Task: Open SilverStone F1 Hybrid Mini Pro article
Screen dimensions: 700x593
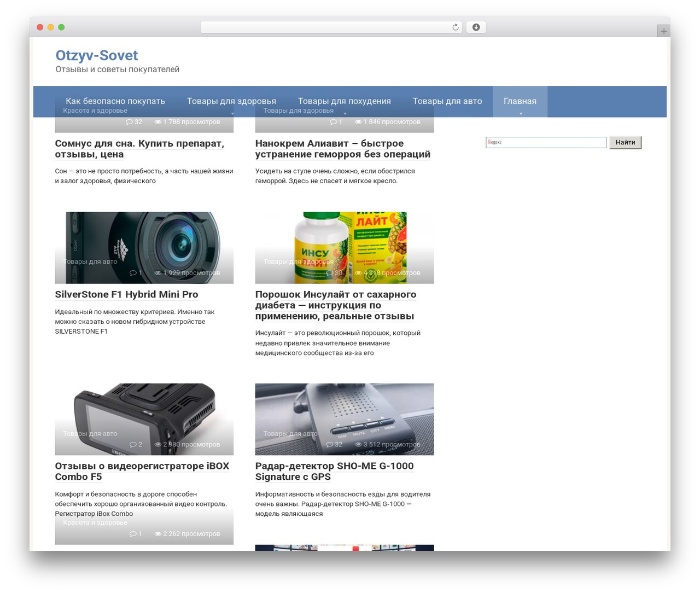Action: tap(126, 294)
